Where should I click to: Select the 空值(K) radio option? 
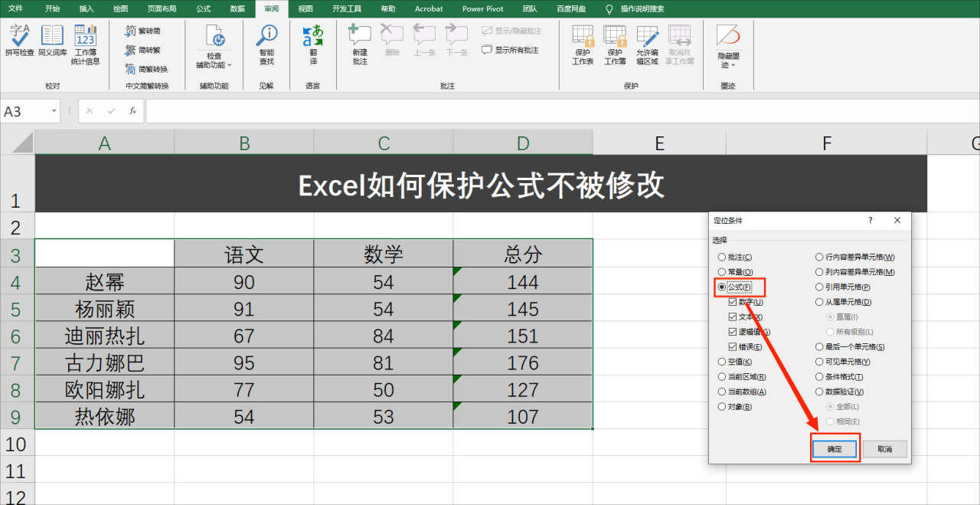(x=735, y=362)
